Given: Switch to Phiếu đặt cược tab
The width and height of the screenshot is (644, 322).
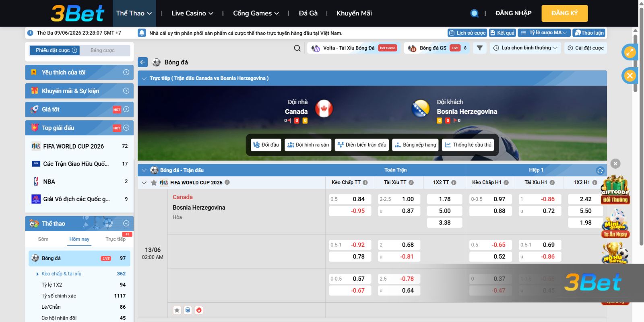Looking at the screenshot, I should point(55,50).
